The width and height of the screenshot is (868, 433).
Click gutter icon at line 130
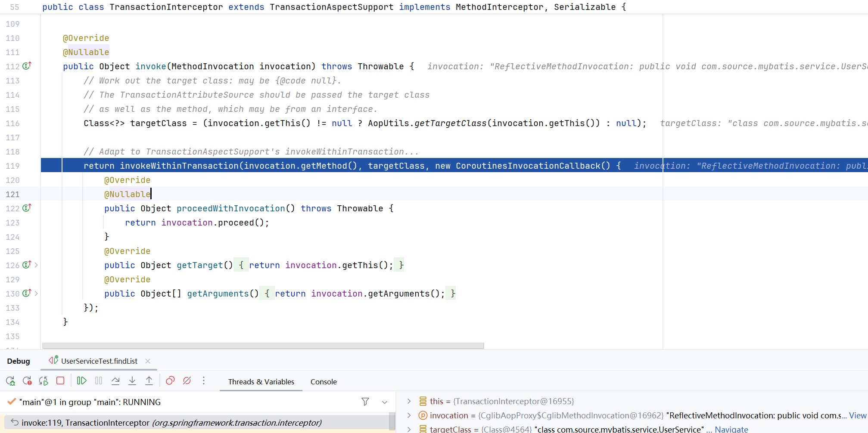click(x=27, y=293)
